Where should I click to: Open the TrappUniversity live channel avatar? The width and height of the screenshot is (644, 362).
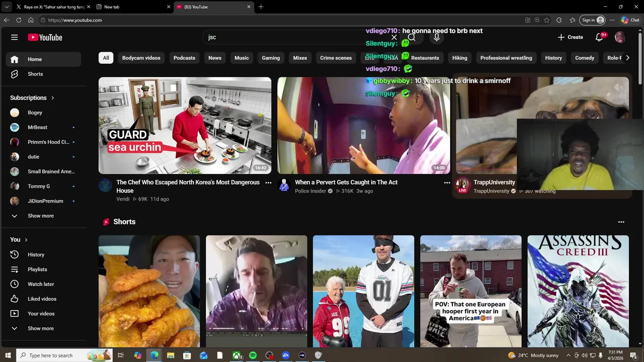[x=463, y=185]
